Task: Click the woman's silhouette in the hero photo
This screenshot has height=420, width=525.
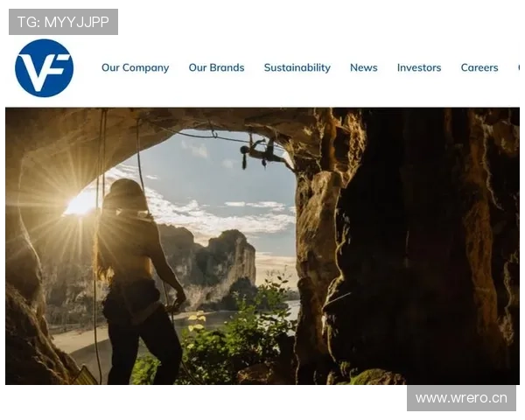Action: pos(136,271)
